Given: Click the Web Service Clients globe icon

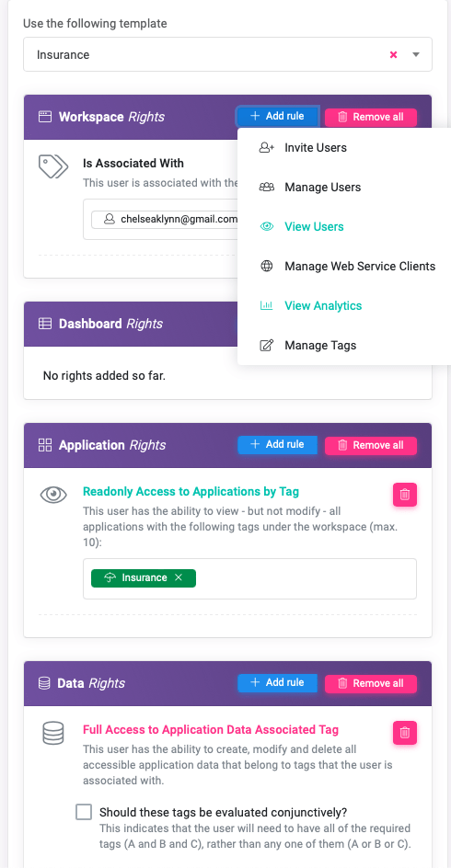Looking at the screenshot, I should pyautogui.click(x=267, y=267).
